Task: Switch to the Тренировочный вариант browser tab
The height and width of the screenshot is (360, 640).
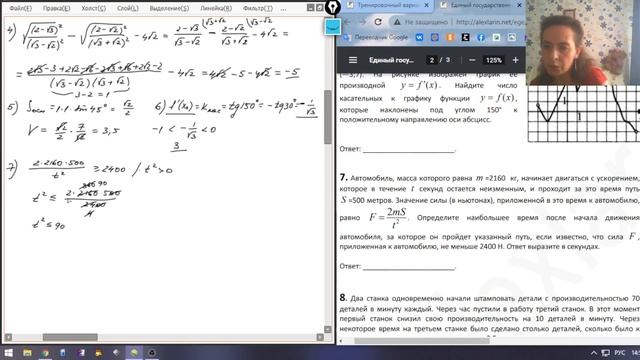Action: coord(388,5)
